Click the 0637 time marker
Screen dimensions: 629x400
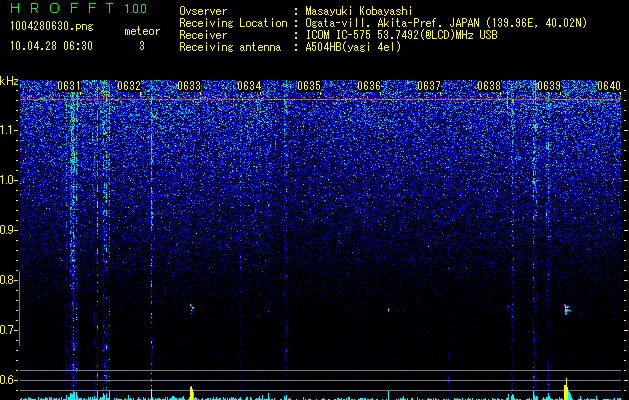429,86
